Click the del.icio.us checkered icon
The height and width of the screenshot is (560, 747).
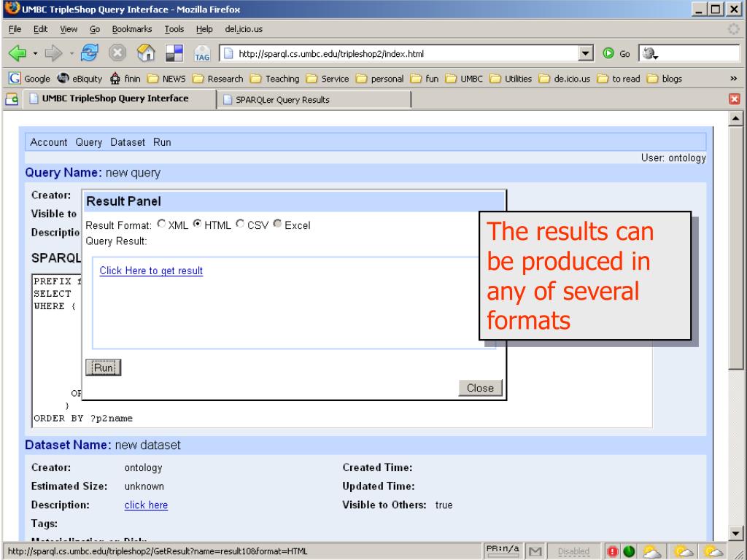[x=174, y=52]
